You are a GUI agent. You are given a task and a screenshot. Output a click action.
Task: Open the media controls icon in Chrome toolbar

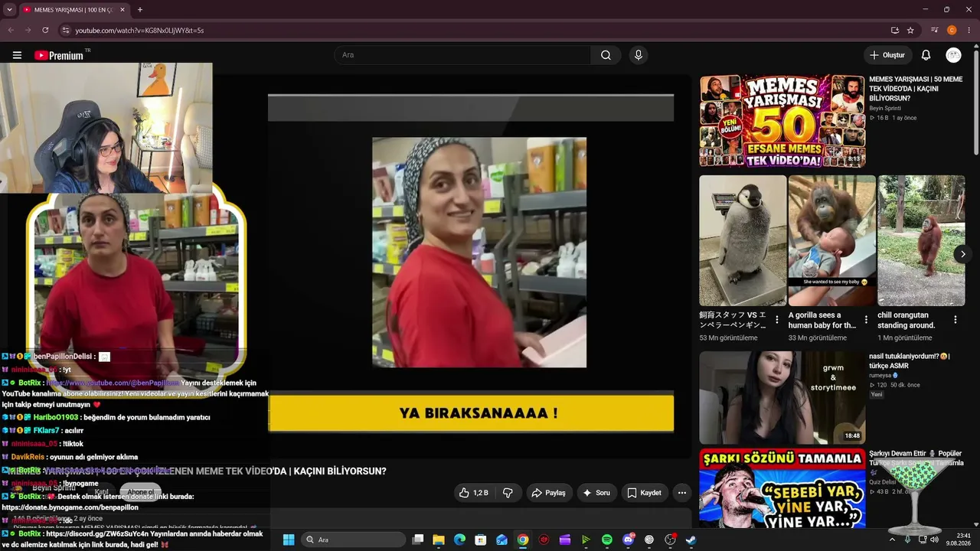click(x=934, y=31)
